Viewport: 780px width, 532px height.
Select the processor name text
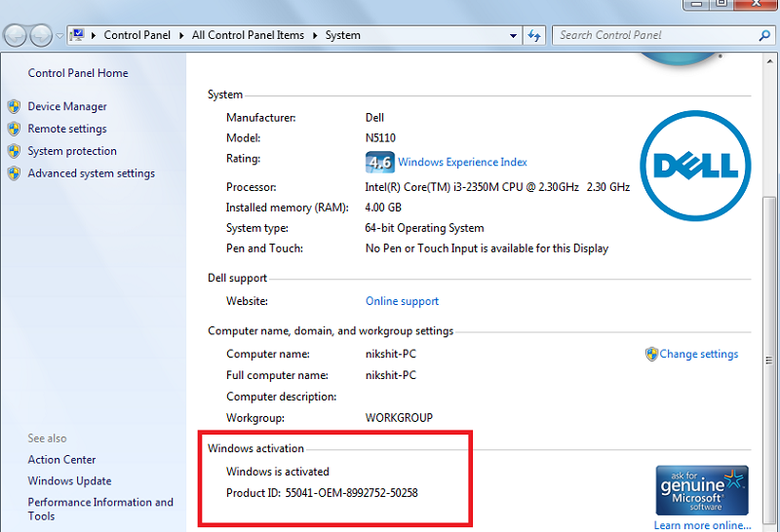click(497, 187)
